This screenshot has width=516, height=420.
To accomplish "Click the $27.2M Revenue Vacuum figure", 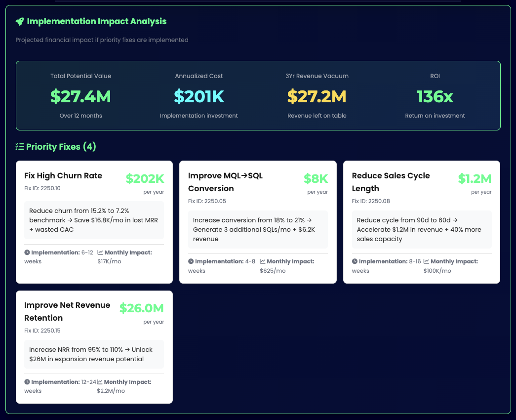I will click(x=317, y=96).
